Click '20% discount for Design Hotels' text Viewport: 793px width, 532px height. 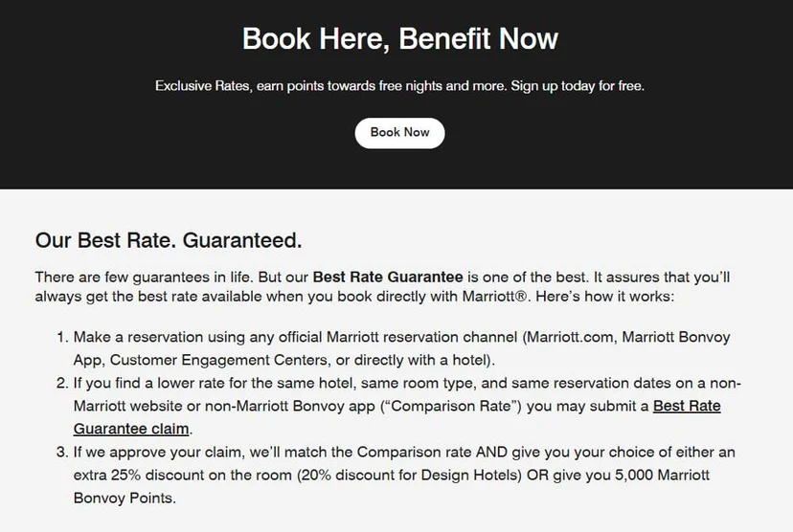click(409, 475)
